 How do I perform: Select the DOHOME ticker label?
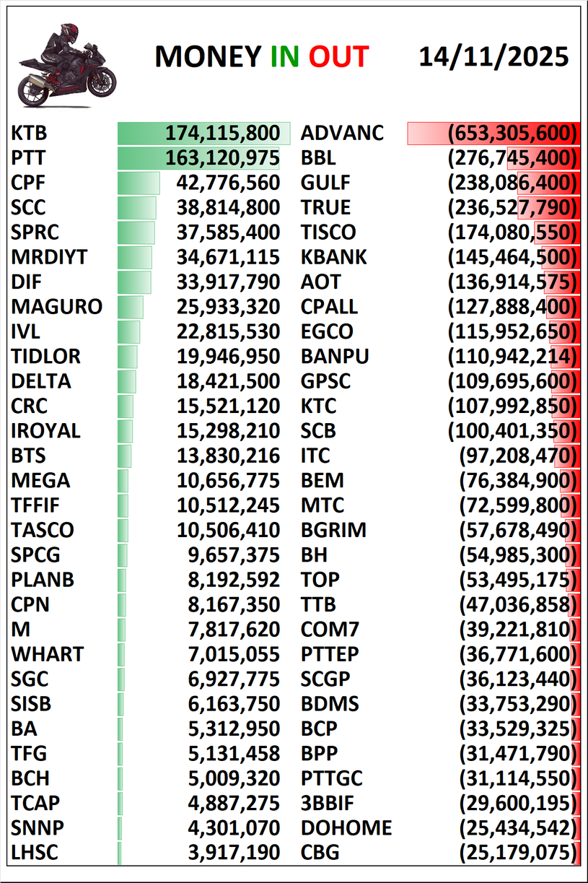346,828
